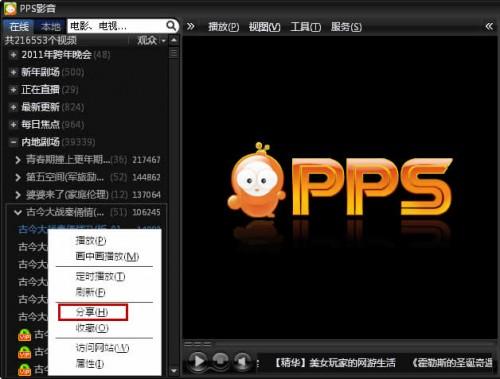Click the magnifier search icon
This screenshot has height=379, width=500.
click(171, 26)
